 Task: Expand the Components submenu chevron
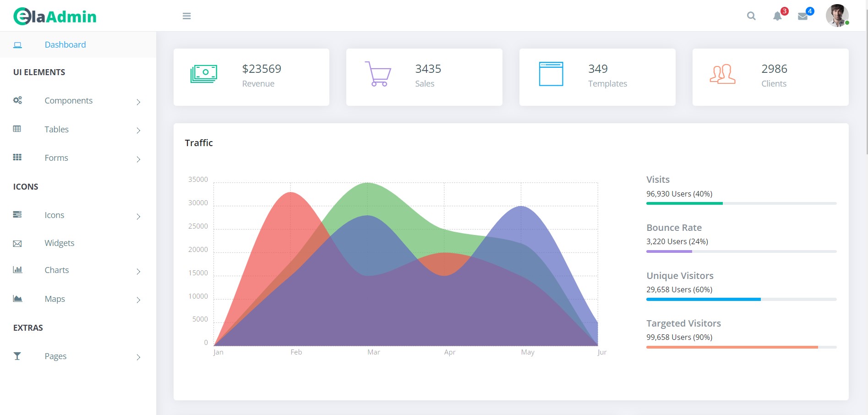(x=138, y=102)
